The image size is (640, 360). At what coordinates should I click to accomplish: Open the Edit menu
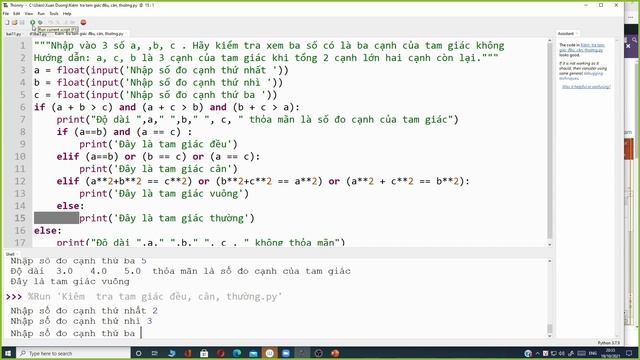(x=17, y=13)
